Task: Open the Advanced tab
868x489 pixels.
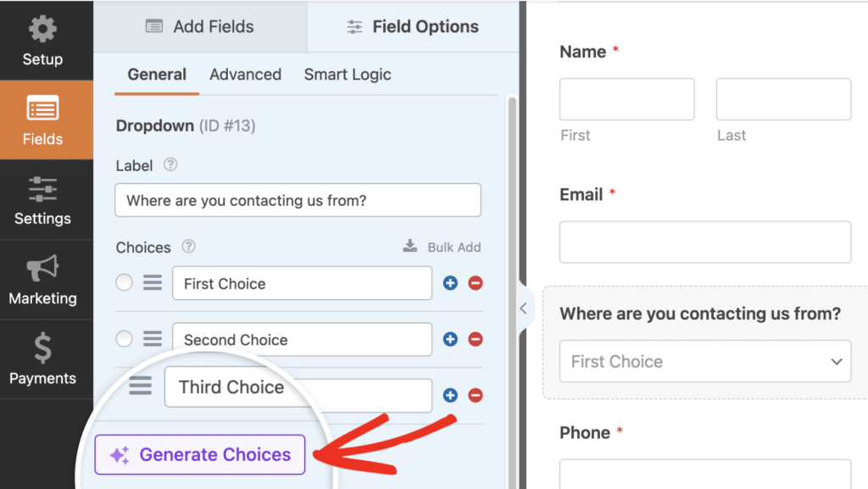Action: 245,75
